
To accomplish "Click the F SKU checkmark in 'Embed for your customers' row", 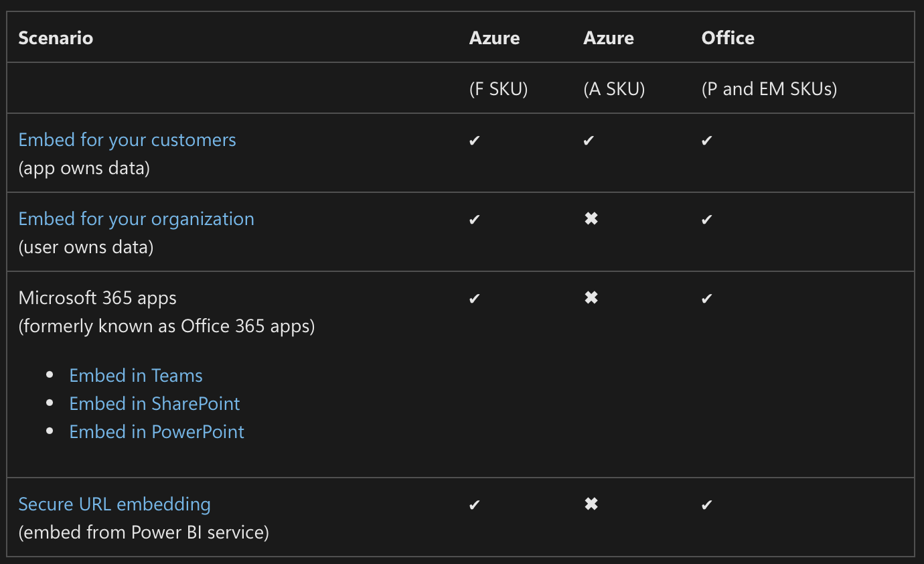I will coord(475,141).
